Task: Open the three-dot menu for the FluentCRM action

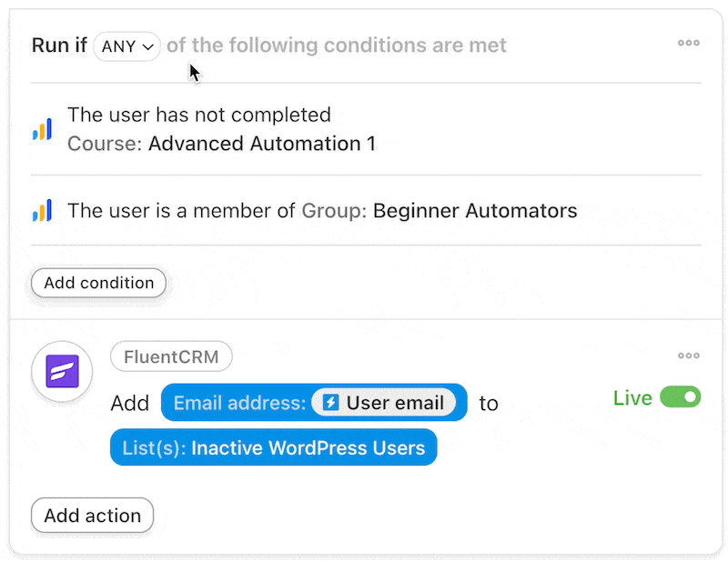Action: (x=688, y=356)
